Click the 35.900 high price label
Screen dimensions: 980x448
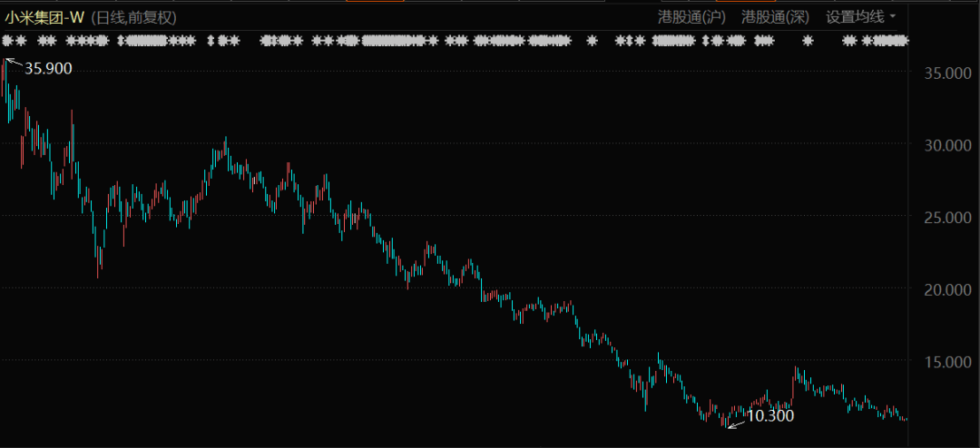click(48, 69)
